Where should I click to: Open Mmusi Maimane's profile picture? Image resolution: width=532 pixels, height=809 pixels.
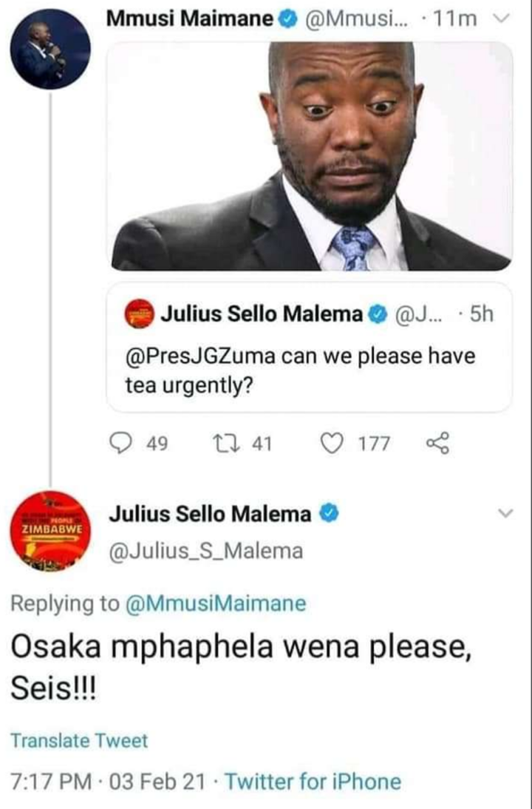tap(50, 49)
